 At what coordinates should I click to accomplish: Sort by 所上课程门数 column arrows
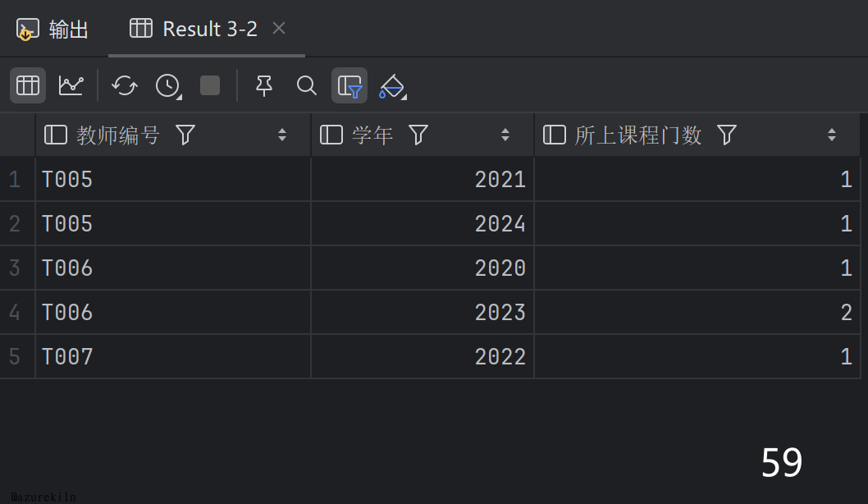[832, 135]
